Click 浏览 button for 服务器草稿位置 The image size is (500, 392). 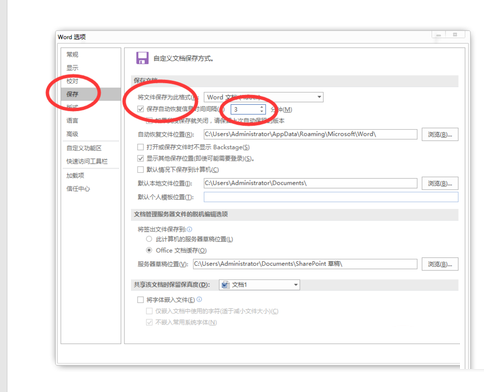tap(440, 264)
